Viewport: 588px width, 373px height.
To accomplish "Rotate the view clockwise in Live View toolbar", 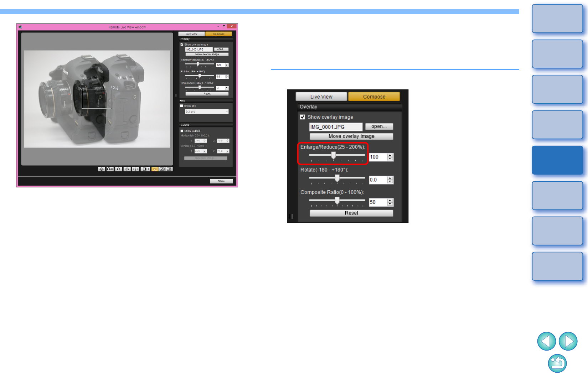I will coord(127,169).
